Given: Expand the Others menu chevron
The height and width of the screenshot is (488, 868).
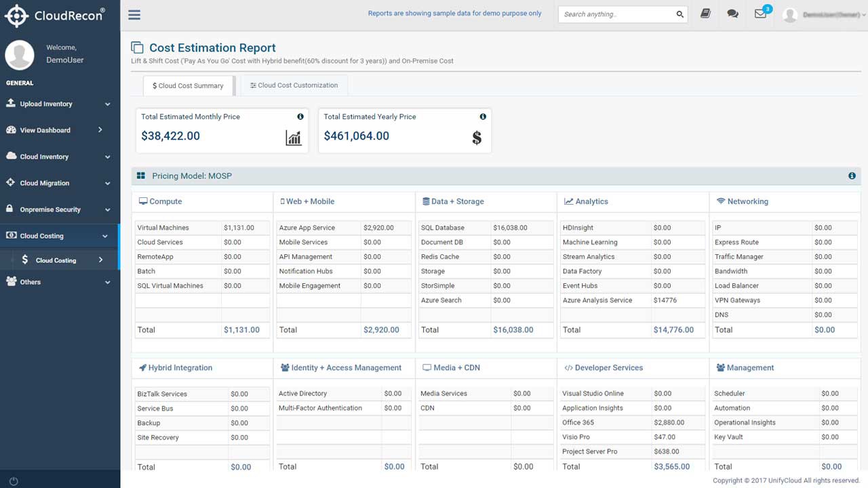Looking at the screenshot, I should pos(108,282).
